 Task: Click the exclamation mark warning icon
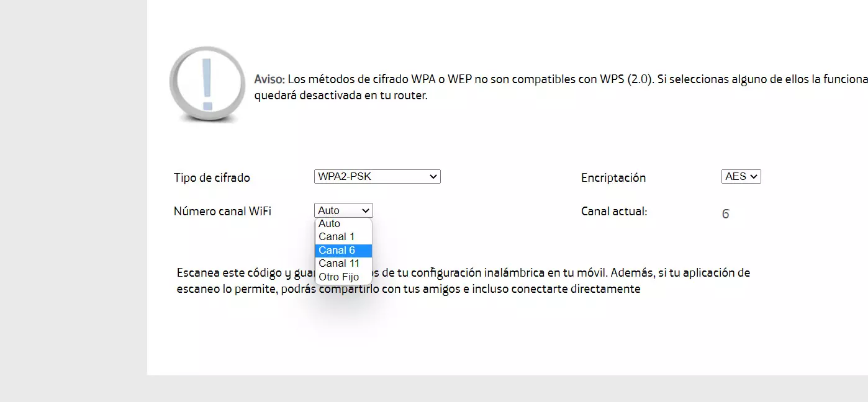[207, 84]
